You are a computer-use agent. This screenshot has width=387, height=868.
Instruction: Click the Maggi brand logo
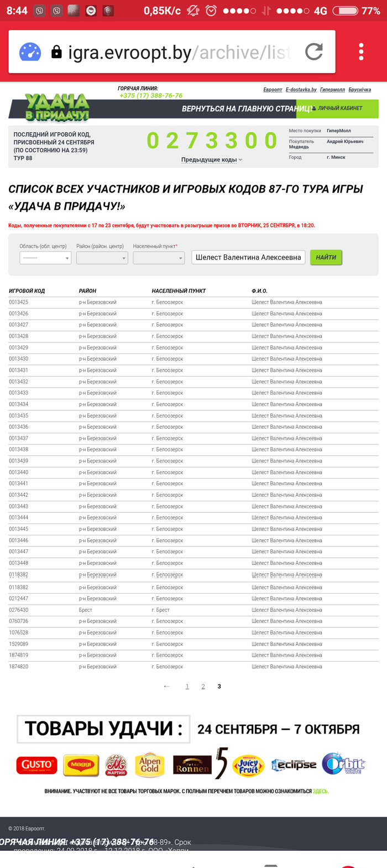81,765
